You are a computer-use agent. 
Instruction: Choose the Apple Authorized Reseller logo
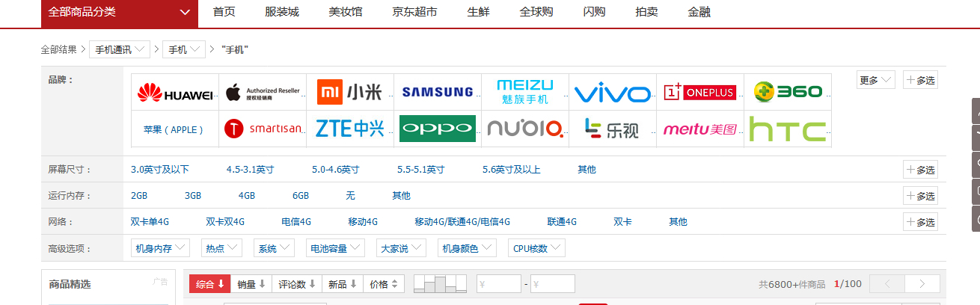click(x=263, y=92)
